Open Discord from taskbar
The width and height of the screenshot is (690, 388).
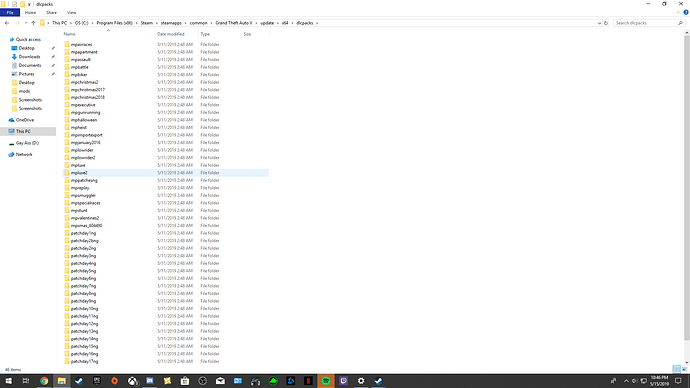click(x=150, y=381)
